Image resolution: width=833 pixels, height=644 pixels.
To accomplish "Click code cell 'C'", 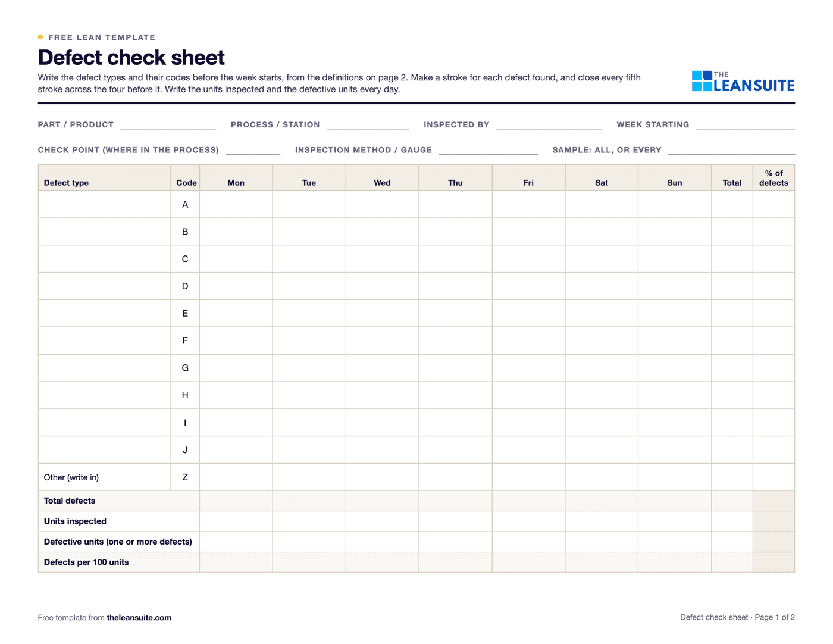I will (185, 259).
